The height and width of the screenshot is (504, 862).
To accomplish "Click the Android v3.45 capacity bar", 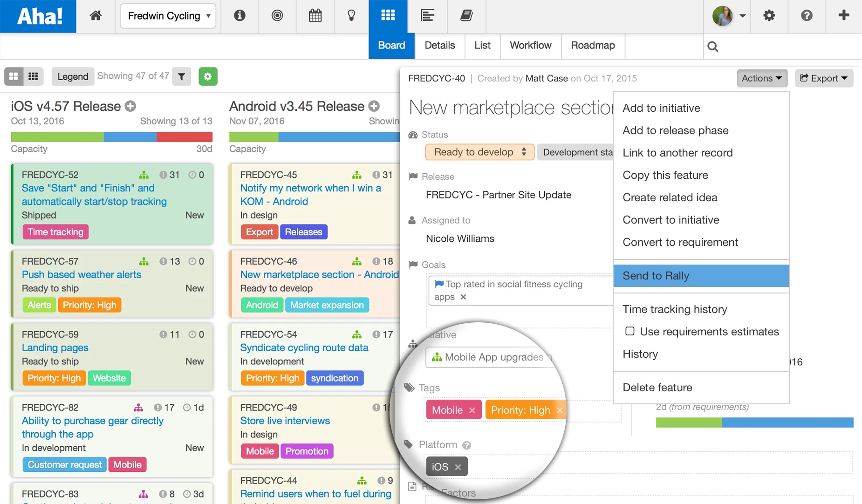I will click(x=315, y=136).
